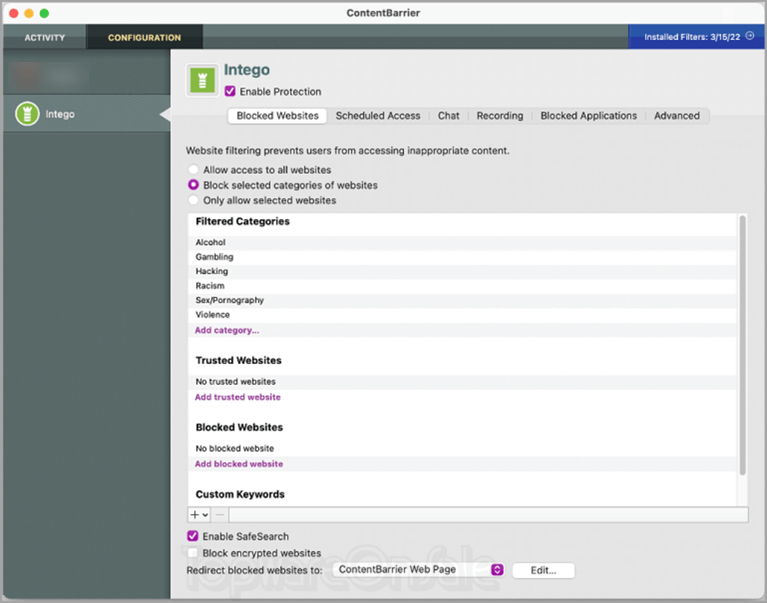Open the Blocked Applications tab
The width and height of the screenshot is (767, 603).
click(x=588, y=116)
